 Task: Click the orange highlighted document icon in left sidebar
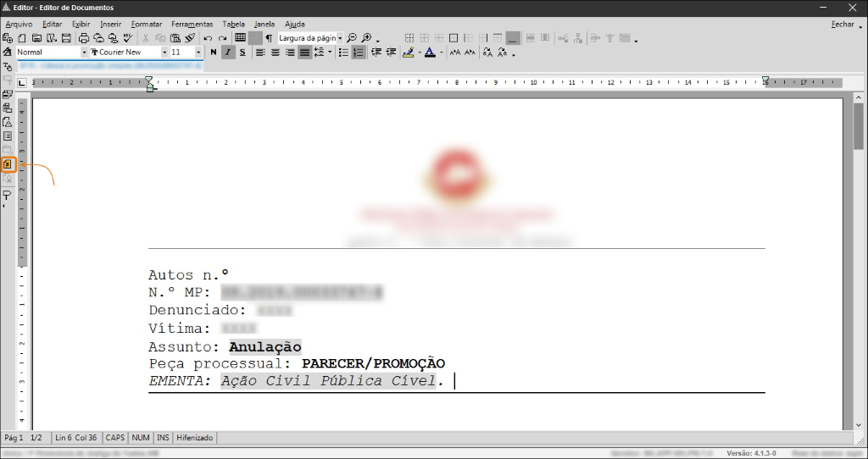point(8,164)
